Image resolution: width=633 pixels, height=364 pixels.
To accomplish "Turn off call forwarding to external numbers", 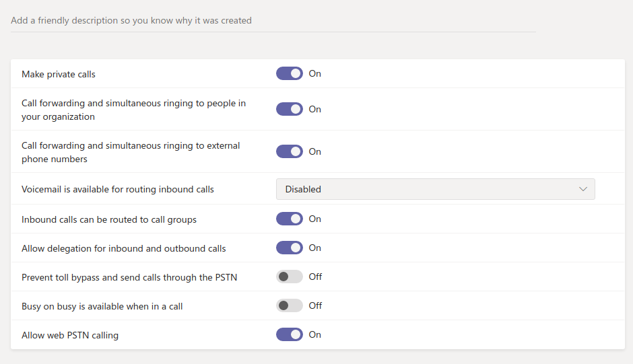I will [290, 151].
